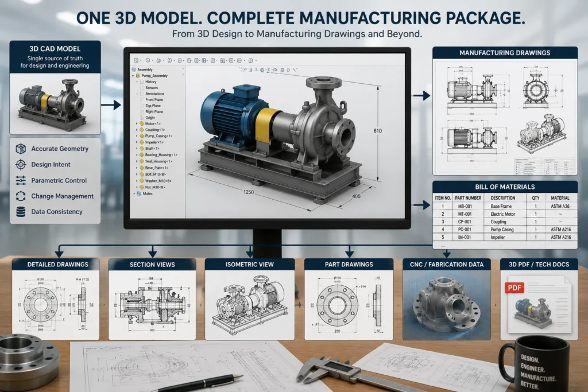Expand the Nut_M10<8> component node
Viewport: 588px width, 392px height.
137,187
